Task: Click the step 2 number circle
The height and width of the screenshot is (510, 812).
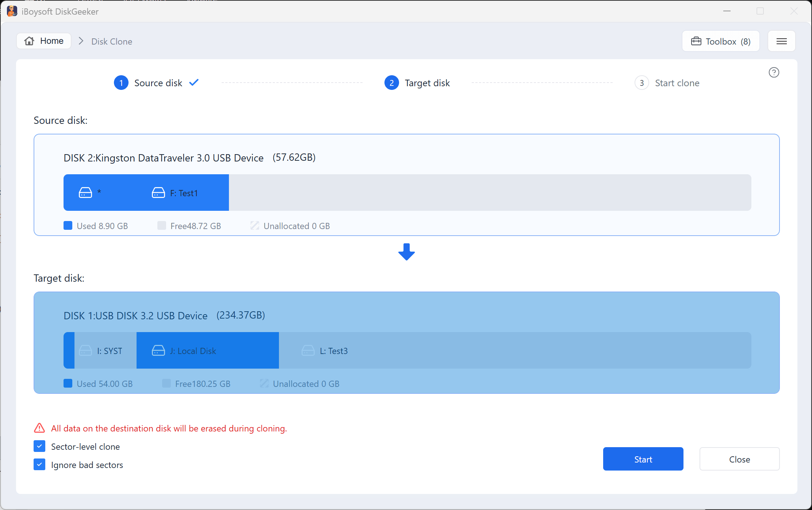Action: click(x=391, y=83)
